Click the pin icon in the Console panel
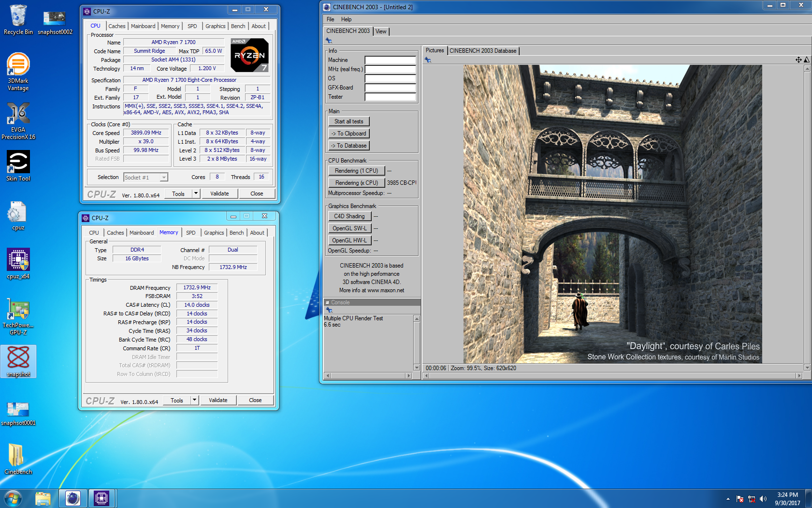The width and height of the screenshot is (812, 508). (329, 310)
